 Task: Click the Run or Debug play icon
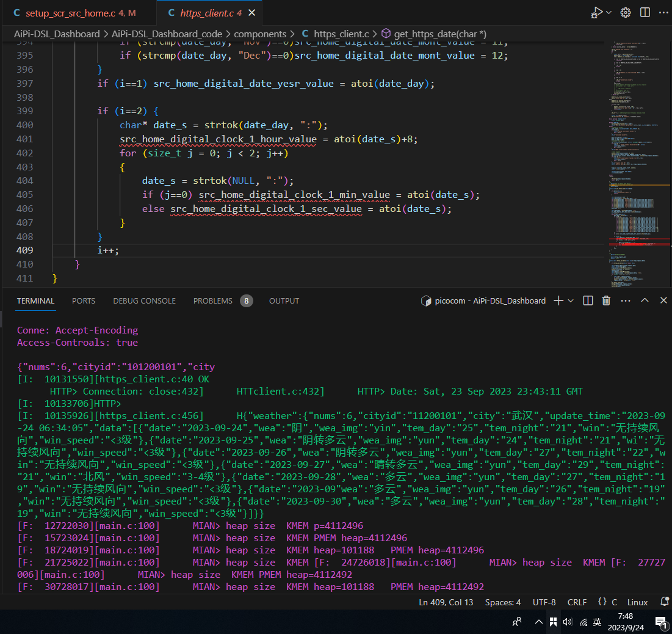point(596,13)
